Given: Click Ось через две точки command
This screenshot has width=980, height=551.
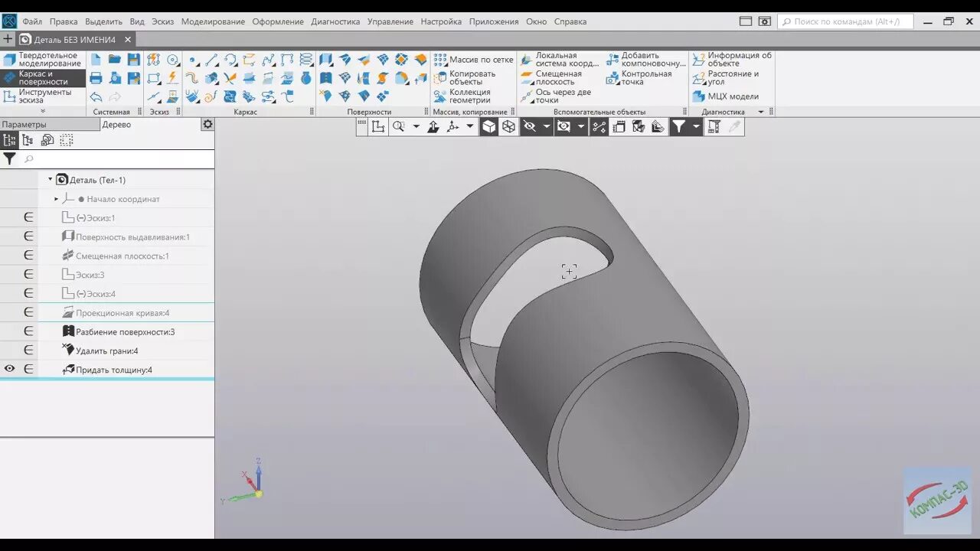Looking at the screenshot, I should click(556, 96).
